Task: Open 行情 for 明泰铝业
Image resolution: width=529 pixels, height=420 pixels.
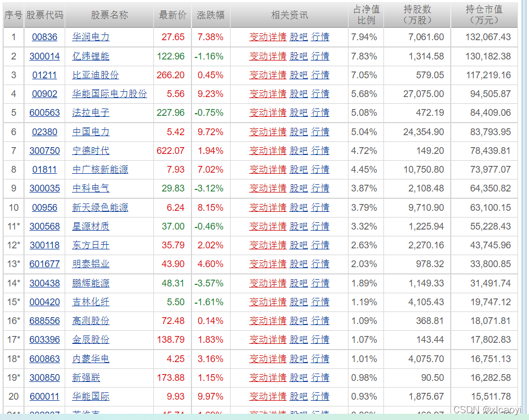Action: pos(320,264)
